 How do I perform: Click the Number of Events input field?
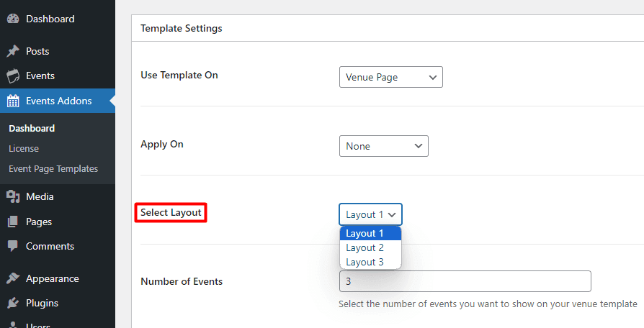pyautogui.click(x=465, y=281)
